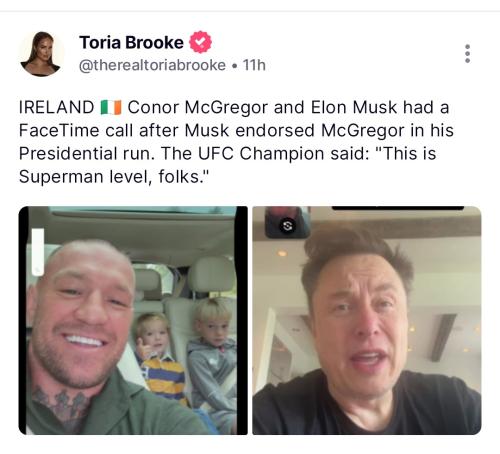Click the Ireland flag emoji in post
Image resolution: width=500 pixels, height=454 pixels.
tap(111, 107)
